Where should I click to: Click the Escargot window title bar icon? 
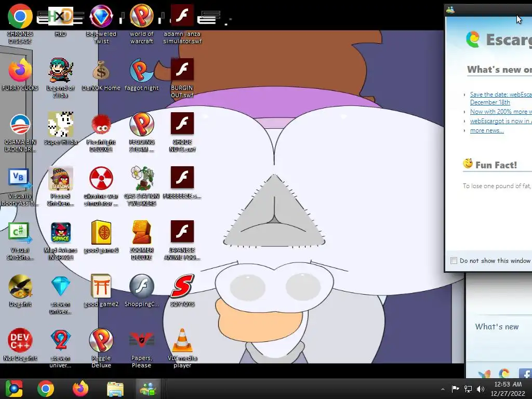pyautogui.click(x=450, y=10)
